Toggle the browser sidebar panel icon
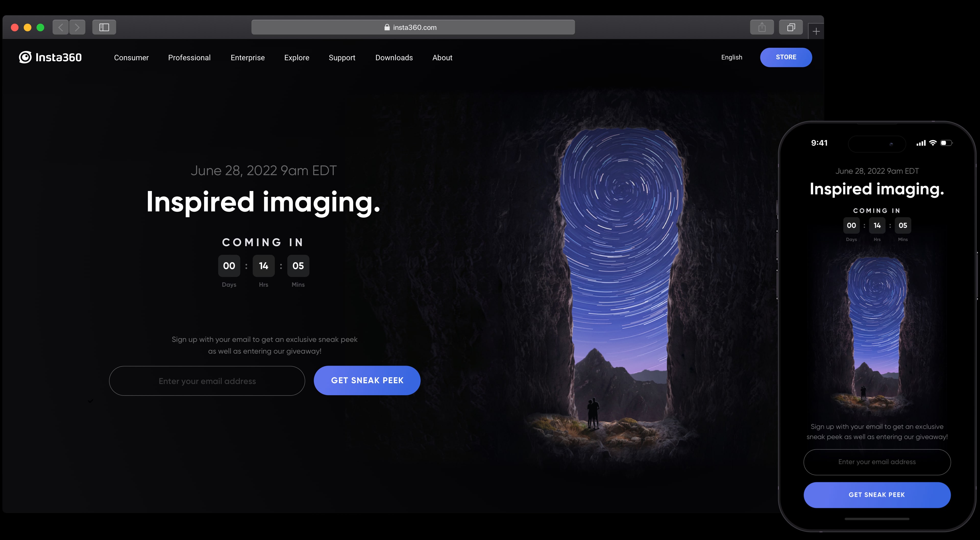The image size is (980, 540). click(104, 27)
